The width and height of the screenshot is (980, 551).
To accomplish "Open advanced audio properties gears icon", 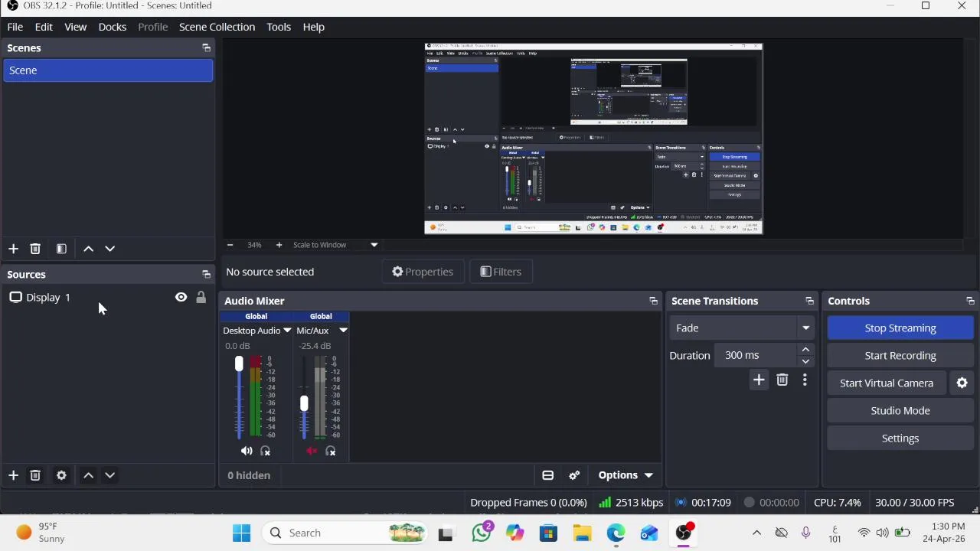I will click(x=575, y=476).
